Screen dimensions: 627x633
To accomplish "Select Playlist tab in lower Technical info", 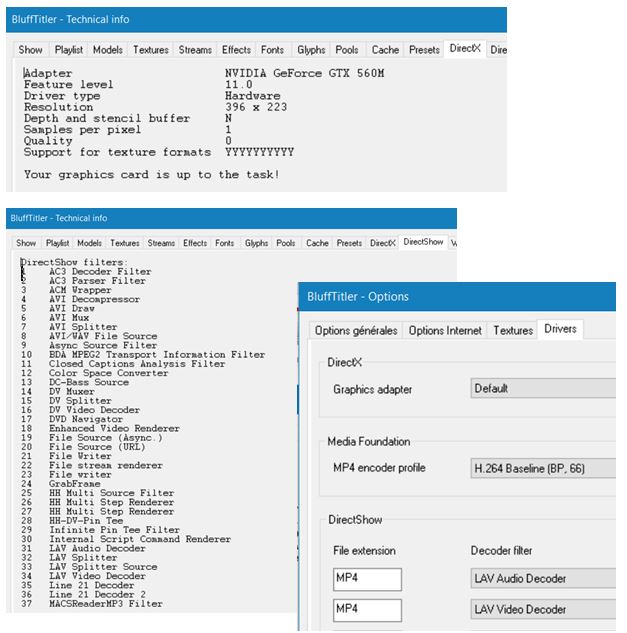I will [x=57, y=243].
